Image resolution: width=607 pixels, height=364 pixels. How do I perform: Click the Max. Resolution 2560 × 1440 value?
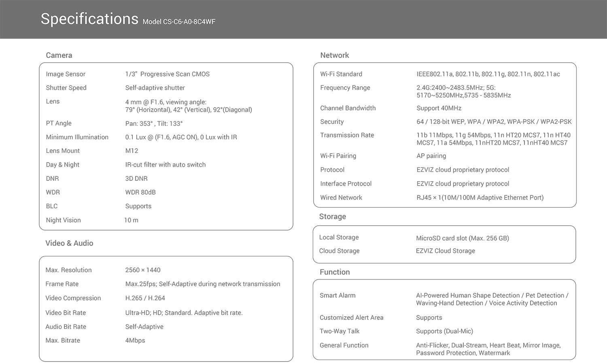point(143,270)
